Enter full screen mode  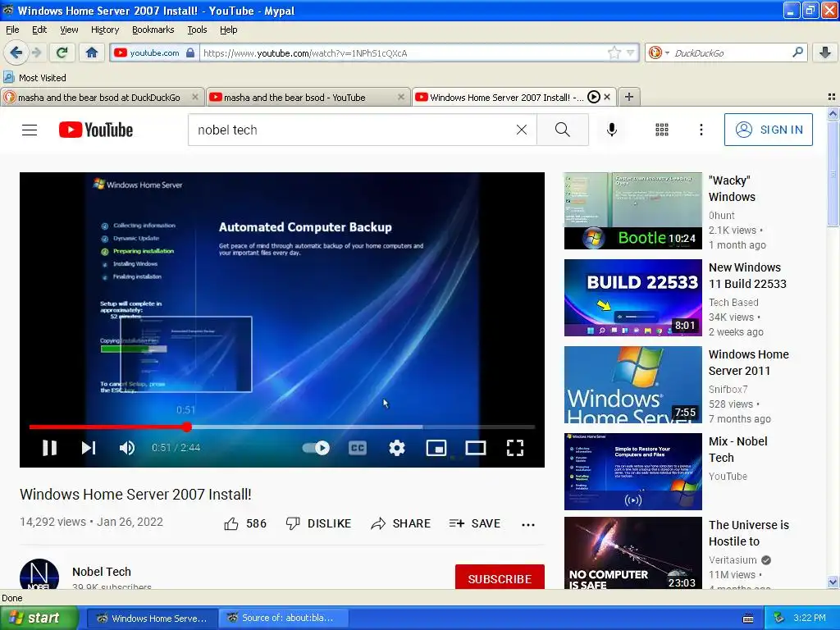[x=515, y=448]
